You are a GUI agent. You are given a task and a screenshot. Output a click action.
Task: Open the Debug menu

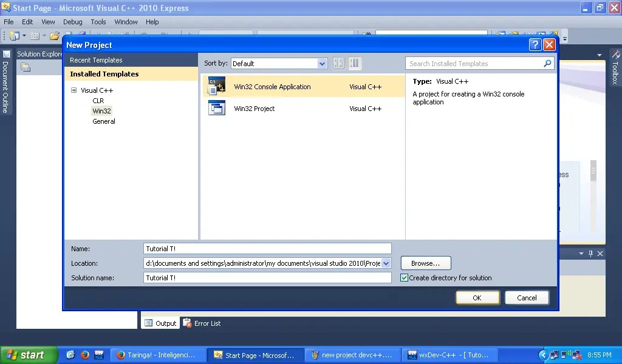click(x=73, y=22)
